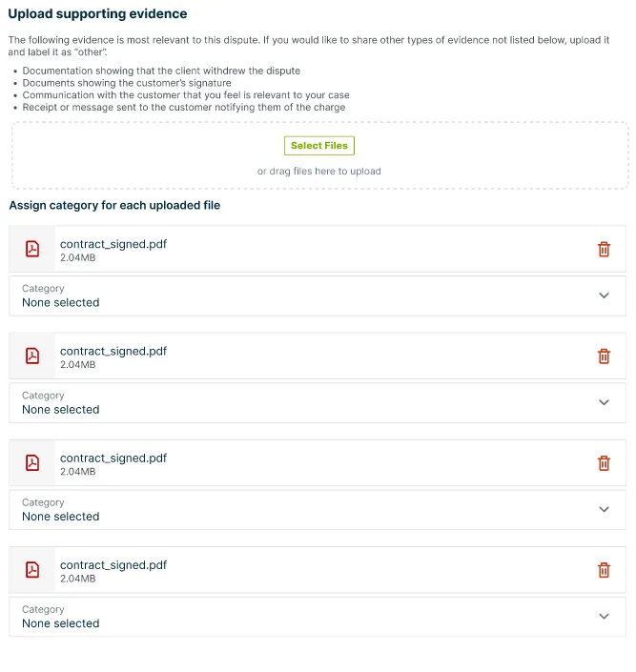Image resolution: width=636 pixels, height=672 pixels.
Task: Click the PDF icon of the second file
Action: 32,356
